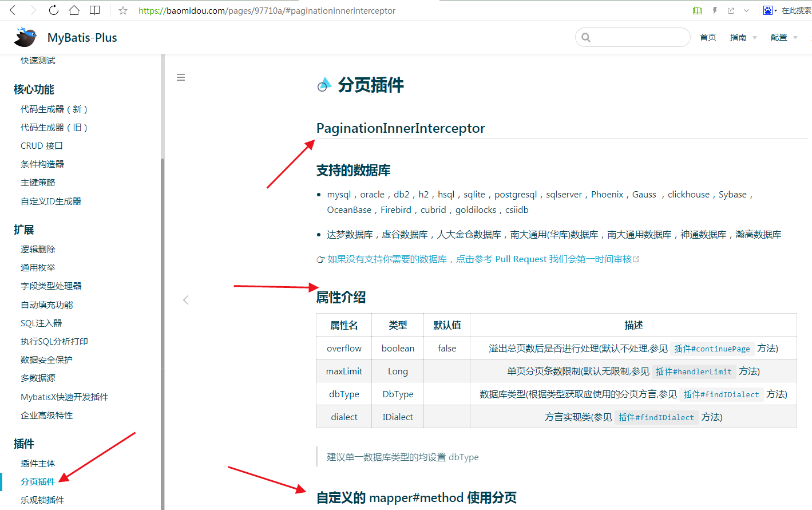Open 数据安全保护 in the sidebar
Viewport: 812px width, 510px height.
47,359
